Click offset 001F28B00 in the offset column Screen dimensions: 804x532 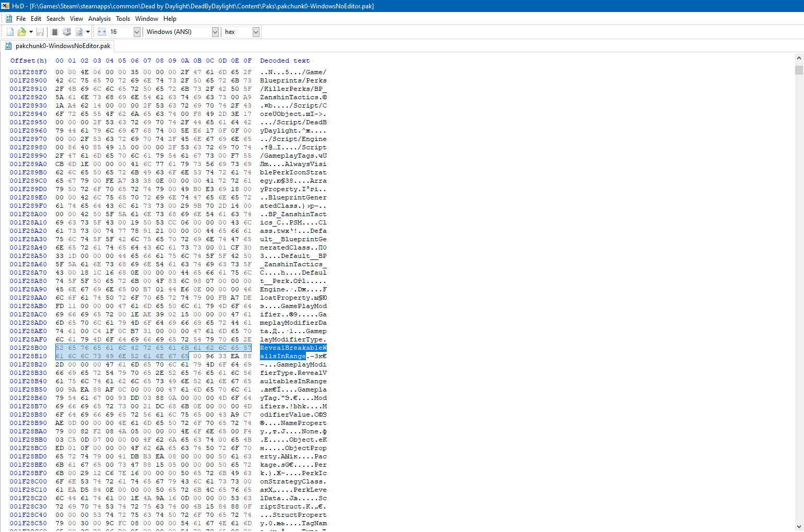click(x=28, y=348)
